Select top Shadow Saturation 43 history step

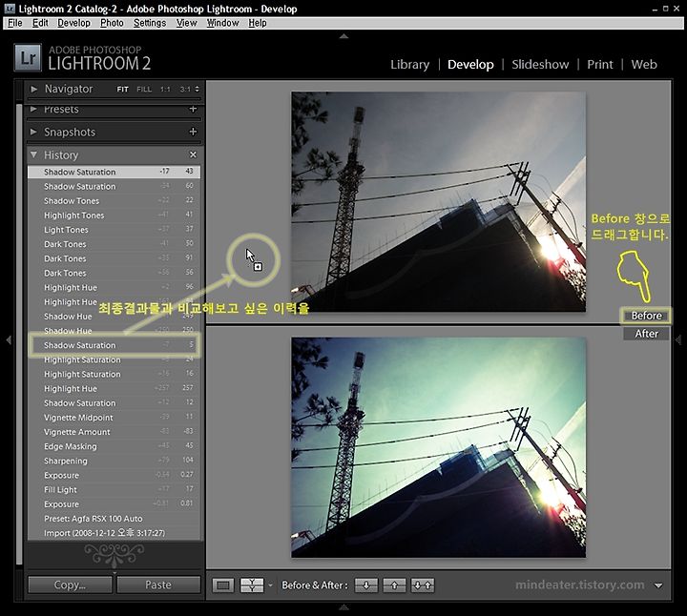(114, 172)
